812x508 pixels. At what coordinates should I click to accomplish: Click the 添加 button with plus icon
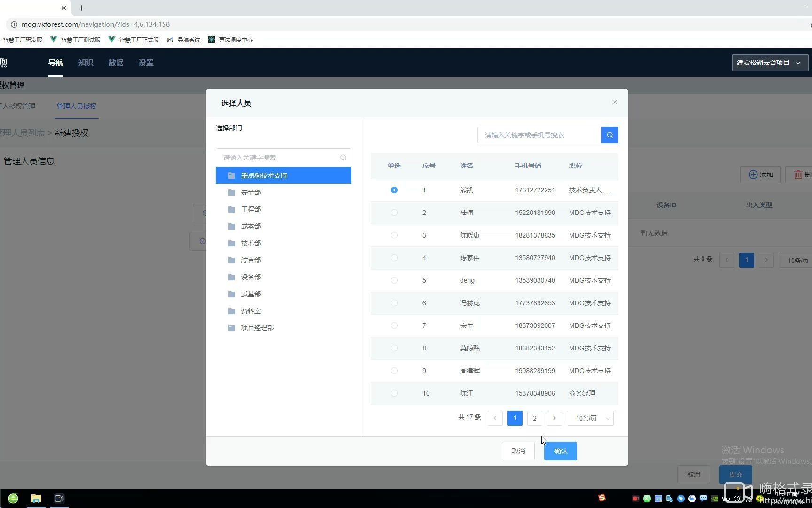760,175
